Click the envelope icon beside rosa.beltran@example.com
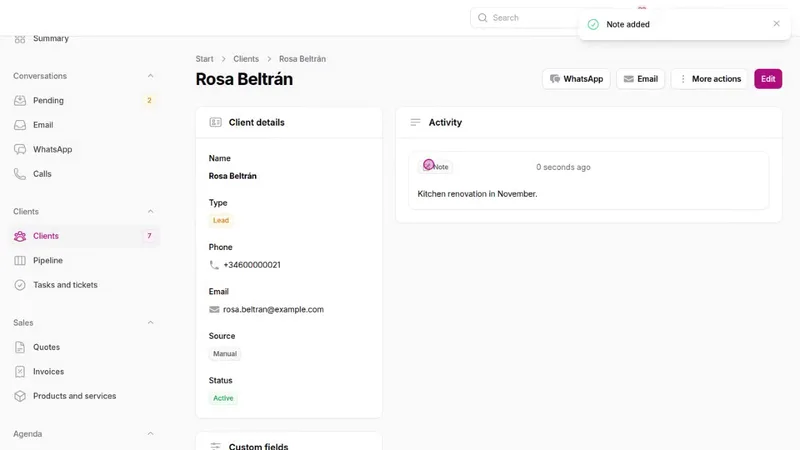The width and height of the screenshot is (800, 450). click(x=214, y=310)
